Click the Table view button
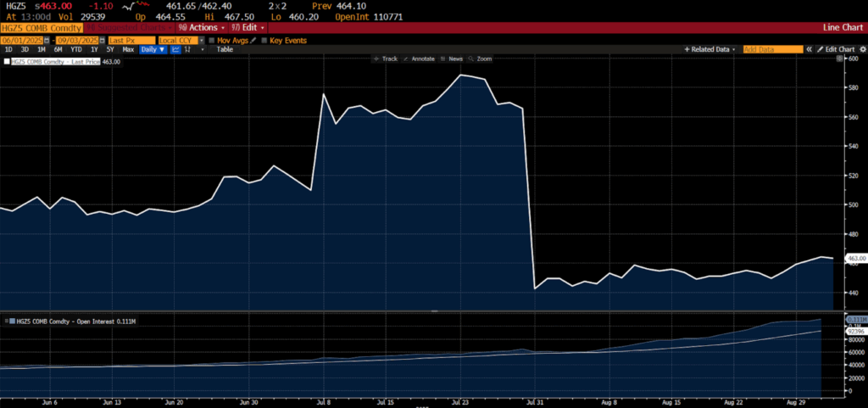 225,49
